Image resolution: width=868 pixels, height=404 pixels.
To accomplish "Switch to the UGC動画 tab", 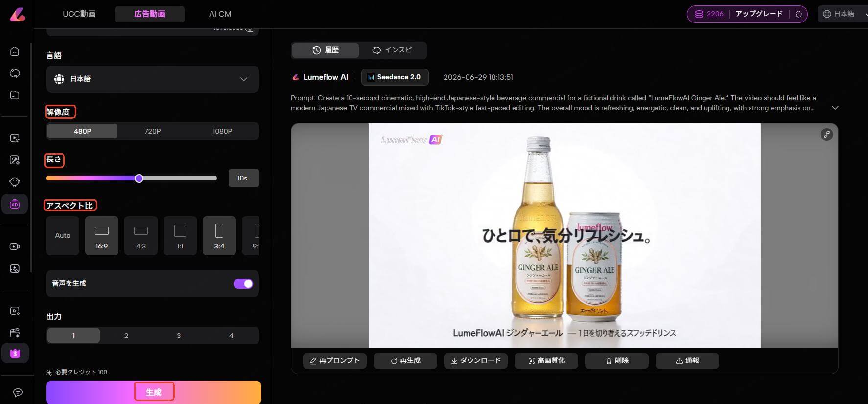I will pos(79,14).
